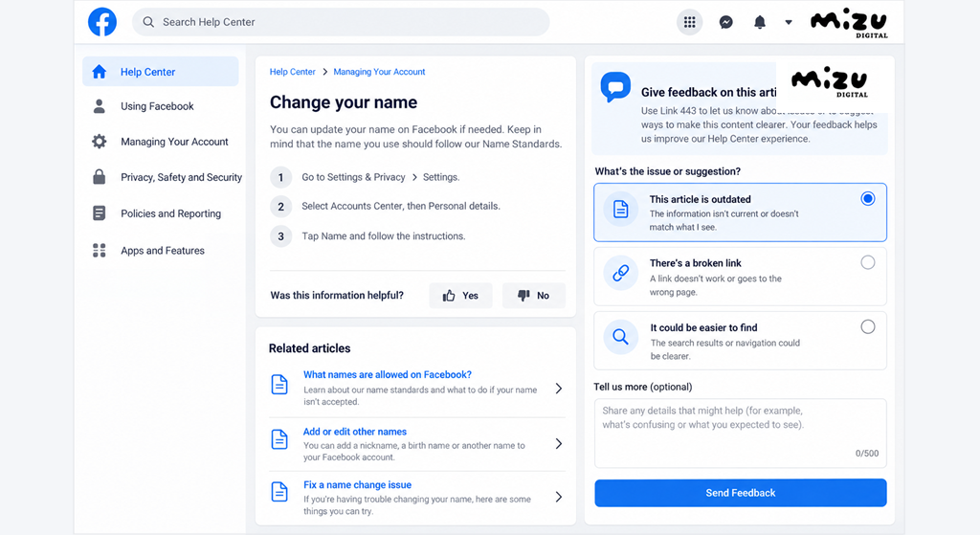
Task: Click the Policies and Reporting document icon
Action: point(100,213)
